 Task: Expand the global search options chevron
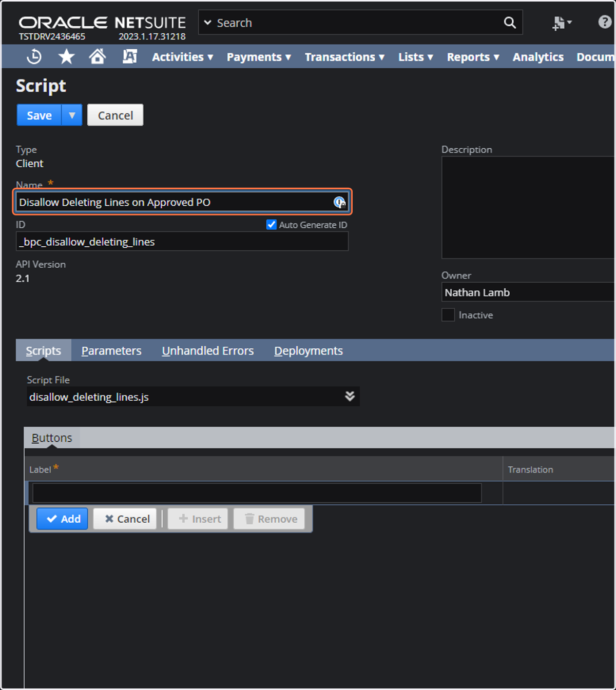click(x=208, y=23)
